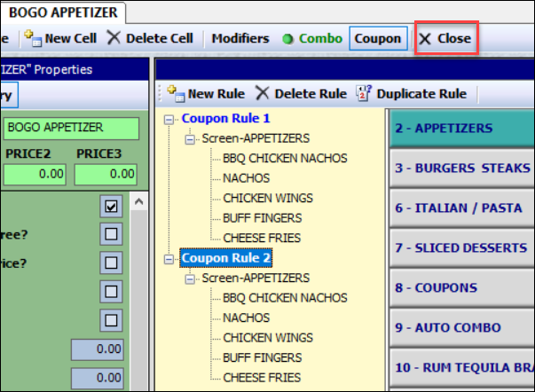Click the properties scrollbar up arrow
This screenshot has height=392, width=535.
tap(138, 201)
